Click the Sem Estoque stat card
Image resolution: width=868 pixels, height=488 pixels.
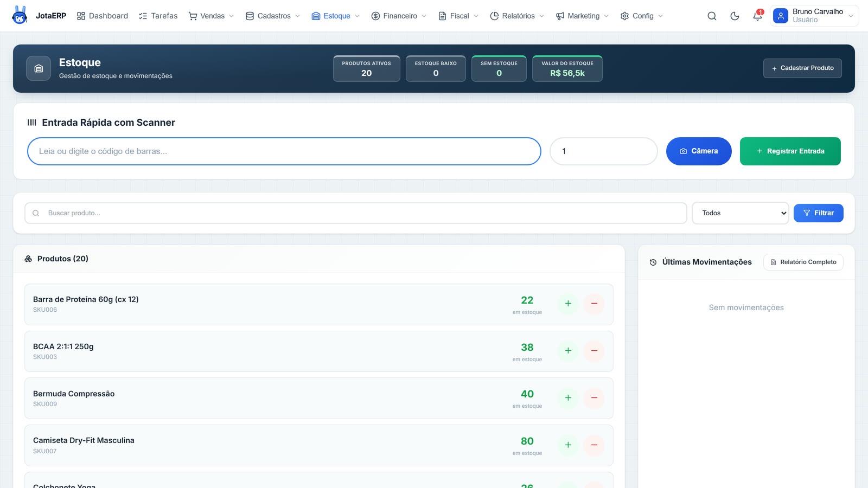point(499,68)
